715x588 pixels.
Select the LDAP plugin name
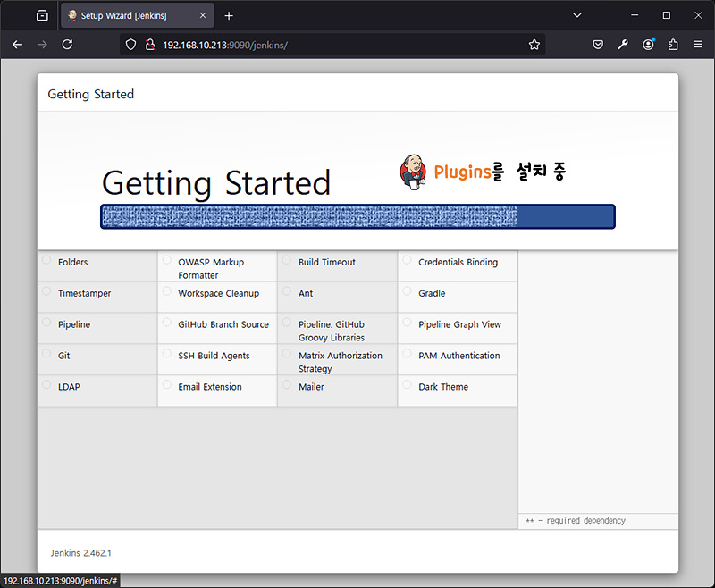[69, 387]
